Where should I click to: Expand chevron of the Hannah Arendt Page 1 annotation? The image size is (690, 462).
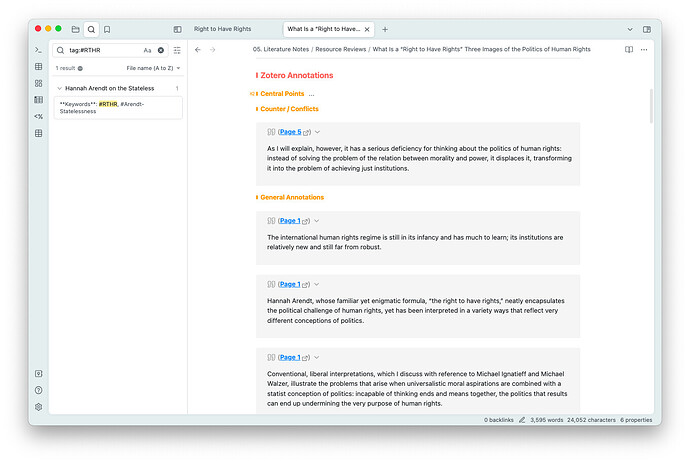316,284
